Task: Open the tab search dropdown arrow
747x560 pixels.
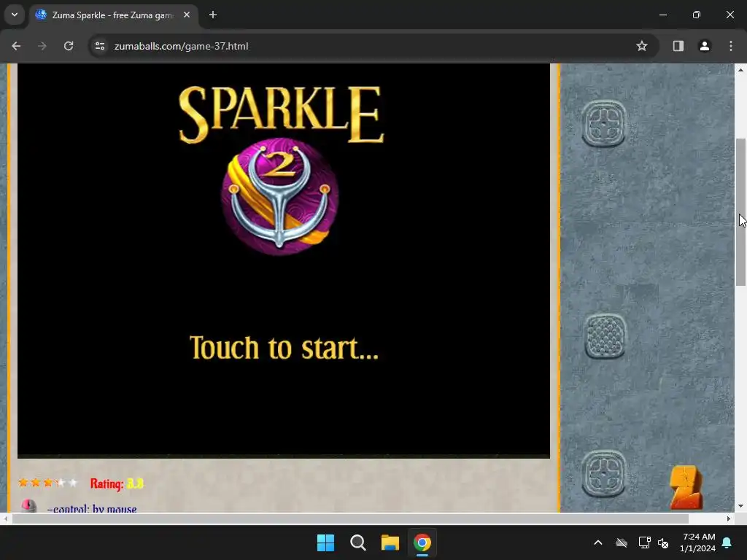Action: point(15,15)
